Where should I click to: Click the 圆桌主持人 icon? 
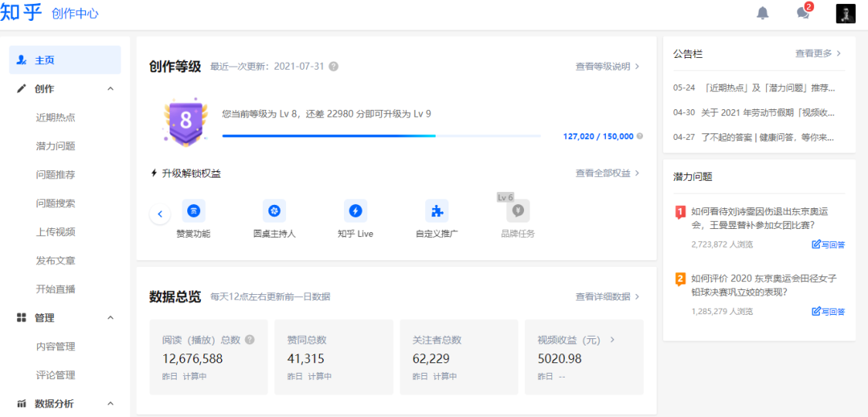274,211
